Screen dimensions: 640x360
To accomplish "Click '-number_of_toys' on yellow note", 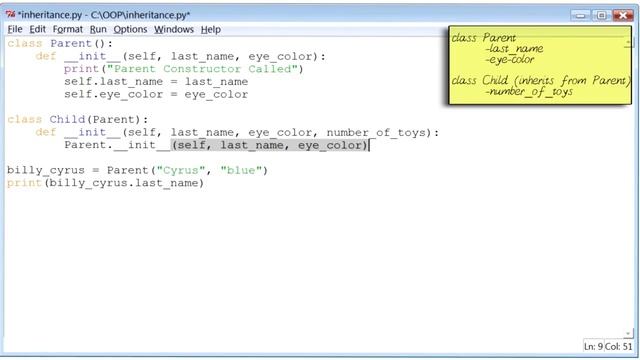I will [x=529, y=91].
